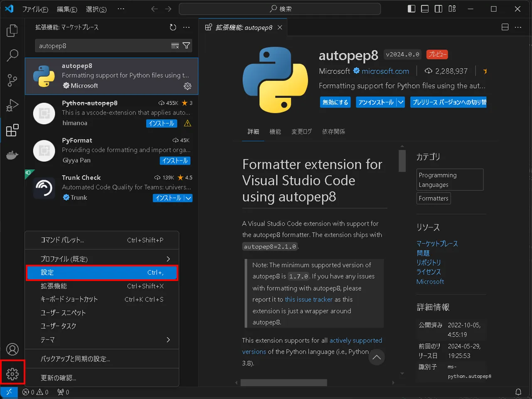
Task: Go forward in navigation history
Action: tap(168, 9)
